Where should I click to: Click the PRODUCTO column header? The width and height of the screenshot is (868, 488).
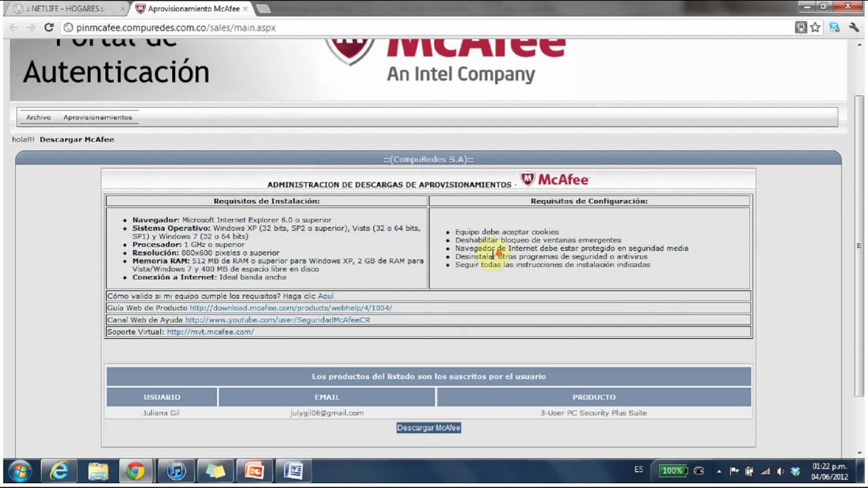(x=594, y=397)
